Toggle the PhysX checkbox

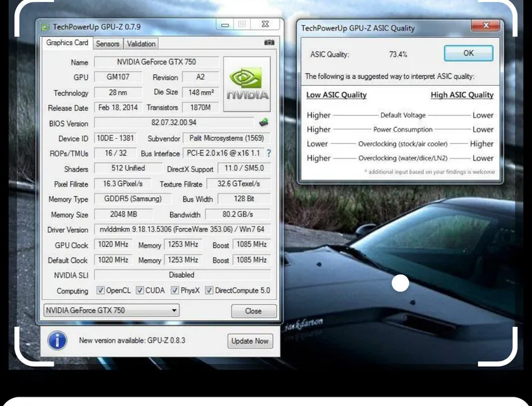click(175, 290)
